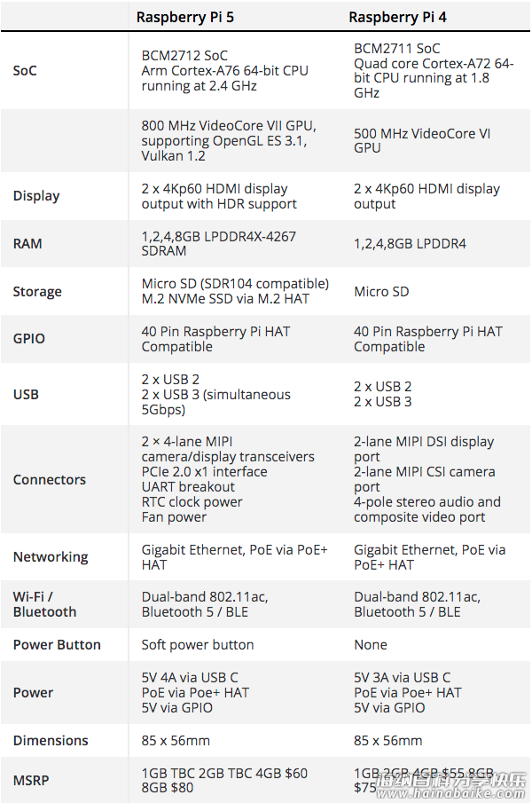Image resolution: width=532 pixels, height=803 pixels.
Task: Select the SoC row label
Action: point(25,70)
